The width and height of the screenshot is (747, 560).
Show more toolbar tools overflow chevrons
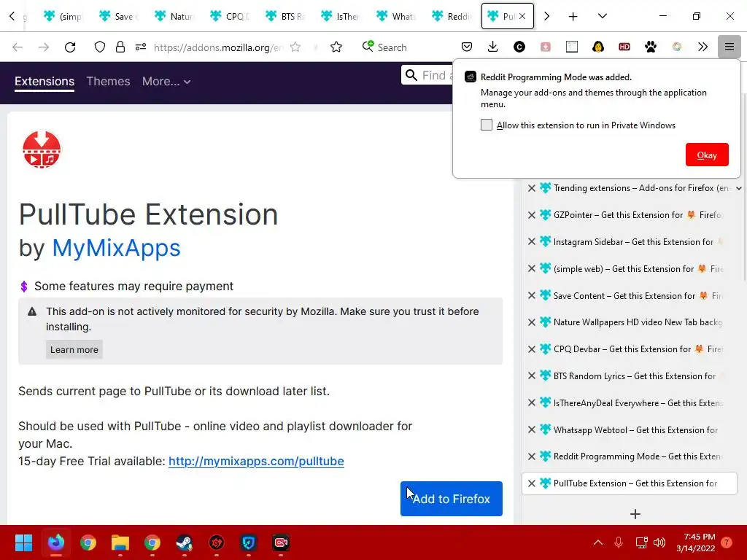coord(703,47)
